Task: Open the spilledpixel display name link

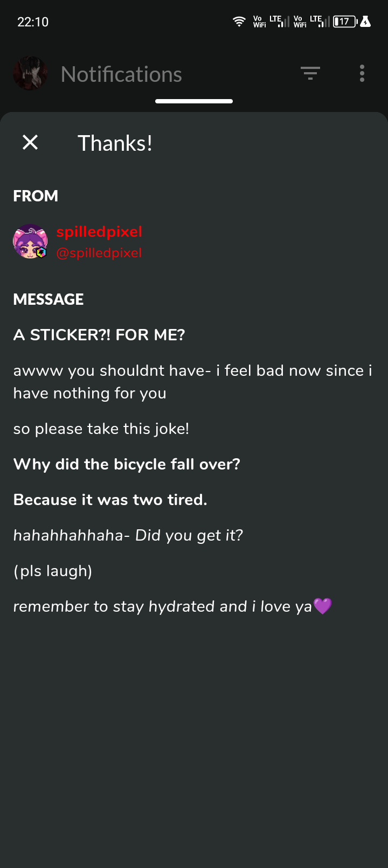Action: [99, 232]
